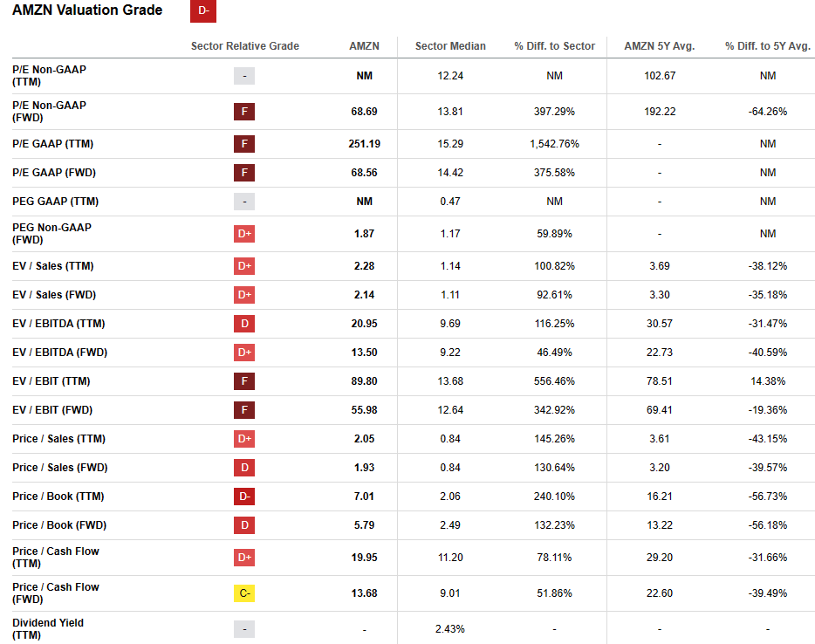The image size is (815, 644).
Task: Click the Sector Relative Grade column header
Action: click(x=244, y=46)
